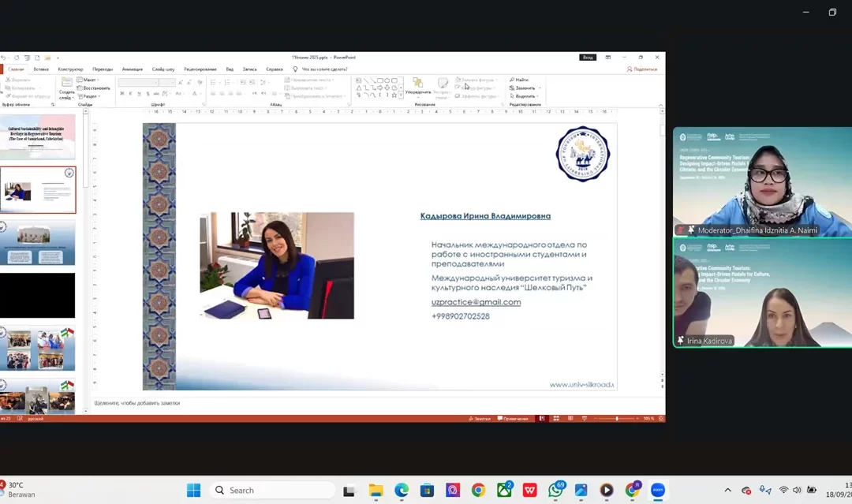Image resolution: width=852 pixels, height=504 pixels.
Task: Open File Explorer from taskbar
Action: [376, 491]
